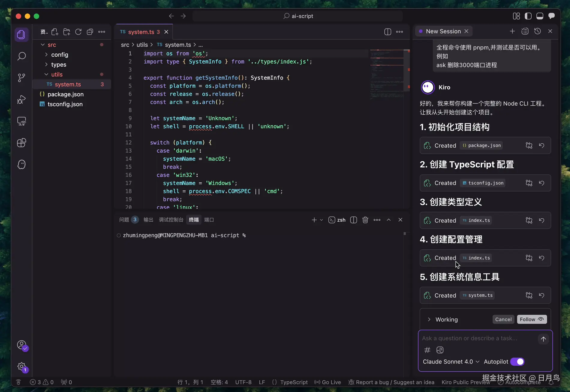The width and height of the screenshot is (570, 392).
Task: Open the terminal panel more actions menu
Action: pos(377,220)
